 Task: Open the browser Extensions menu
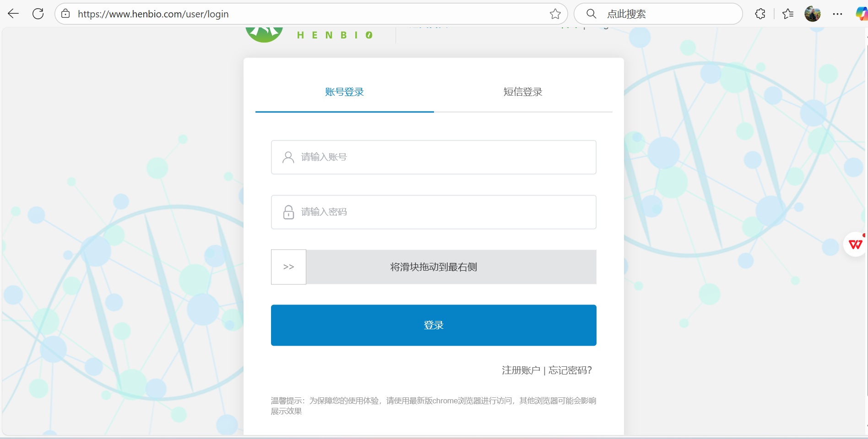[759, 14]
